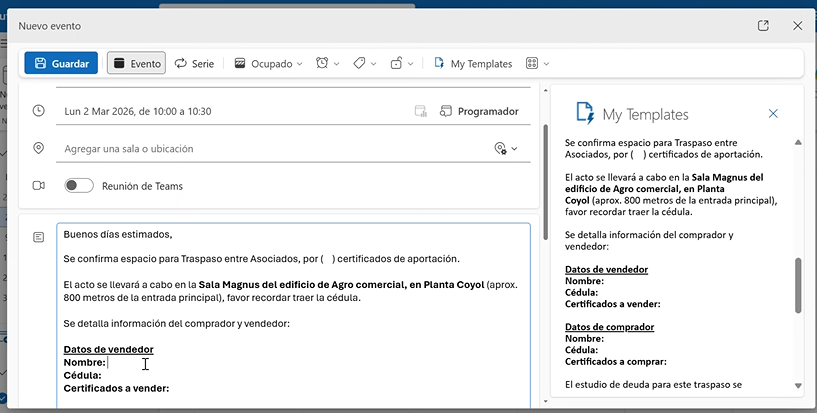Open My Templates from toolbar

(472, 63)
